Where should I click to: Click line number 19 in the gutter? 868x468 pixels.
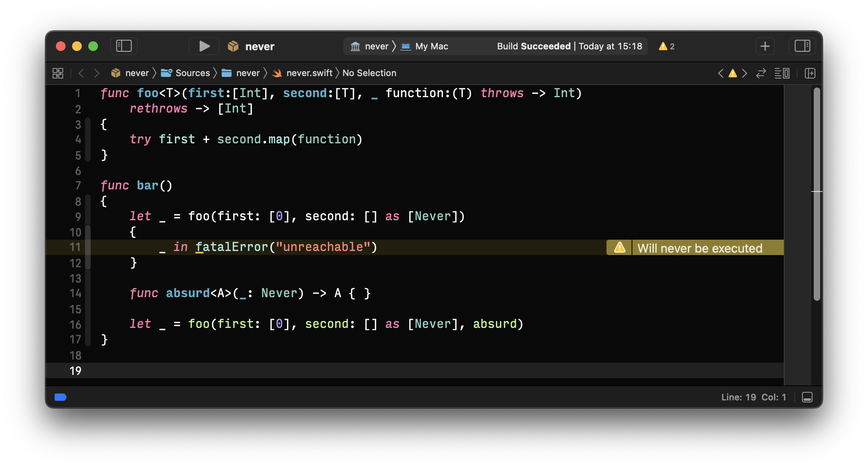coord(75,370)
